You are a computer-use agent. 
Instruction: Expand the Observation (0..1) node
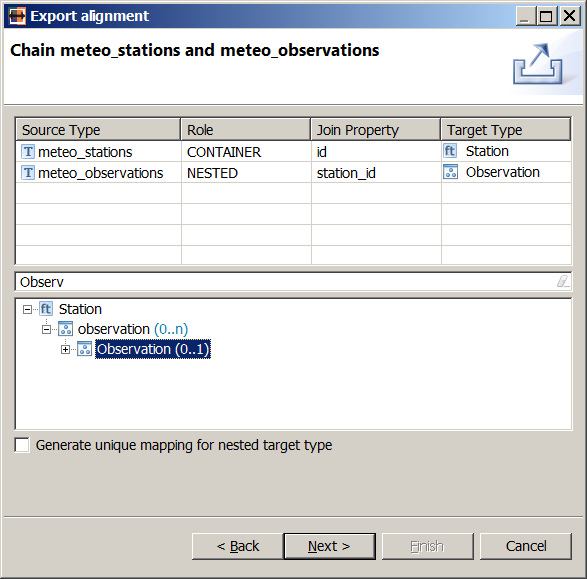65,350
